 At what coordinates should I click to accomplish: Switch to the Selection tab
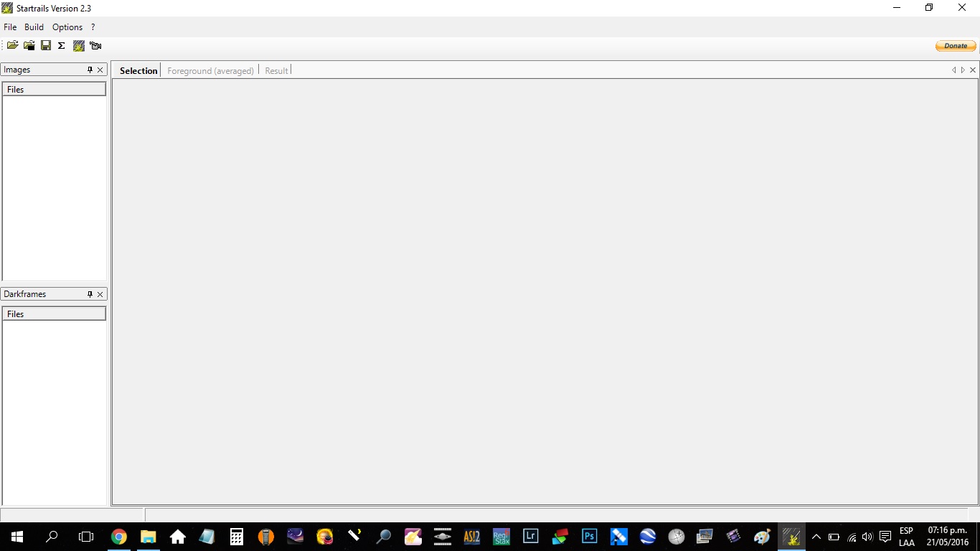pyautogui.click(x=138, y=70)
